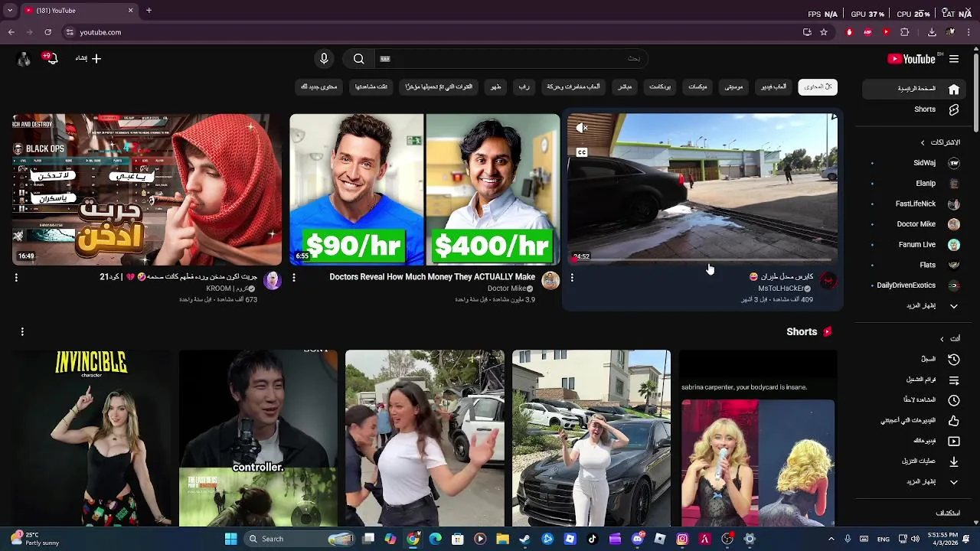Open the Shorts shelf options menu
Screen dimensions: 980x551
pos(22,331)
